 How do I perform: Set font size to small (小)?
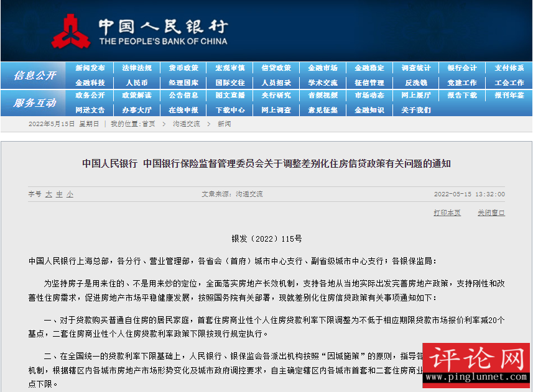click(70, 194)
